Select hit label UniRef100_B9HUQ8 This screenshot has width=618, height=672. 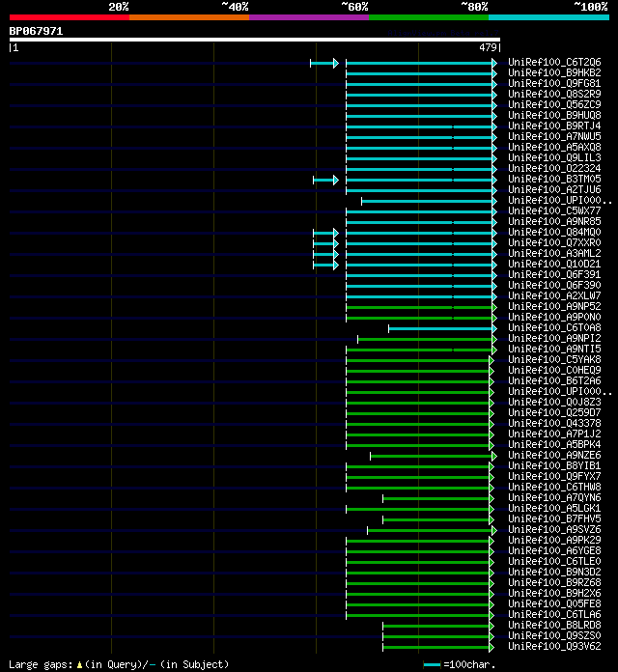[554, 115]
